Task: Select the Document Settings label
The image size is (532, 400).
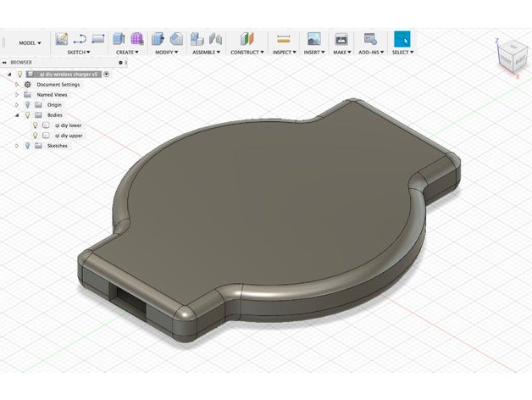Action: tap(58, 85)
